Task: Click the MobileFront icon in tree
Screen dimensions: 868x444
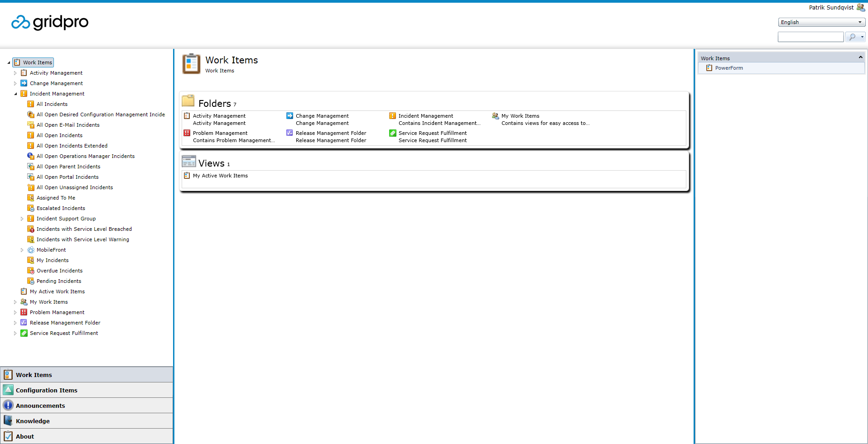Action: 31,250
